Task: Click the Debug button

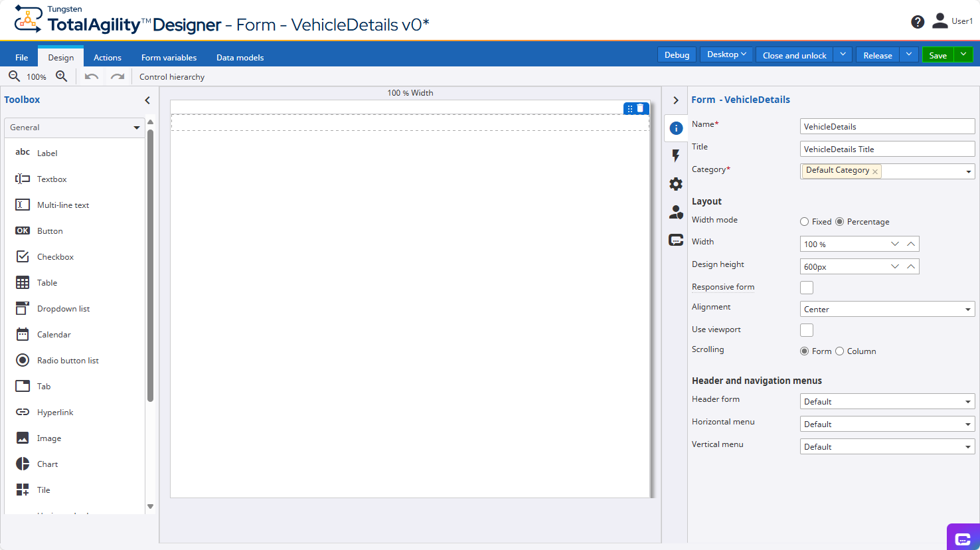Action: (677, 55)
